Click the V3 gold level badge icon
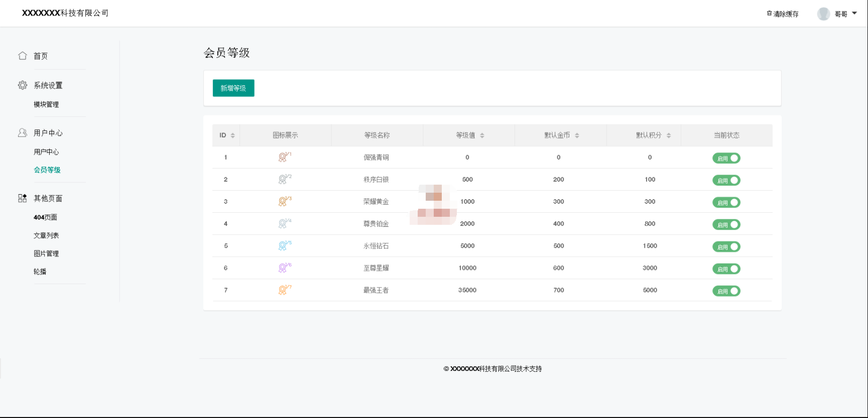The height and width of the screenshot is (418, 868). click(x=284, y=202)
